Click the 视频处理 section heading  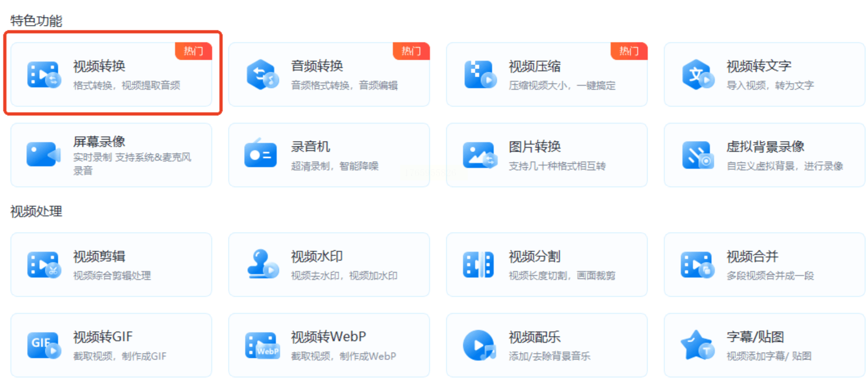[x=36, y=212]
